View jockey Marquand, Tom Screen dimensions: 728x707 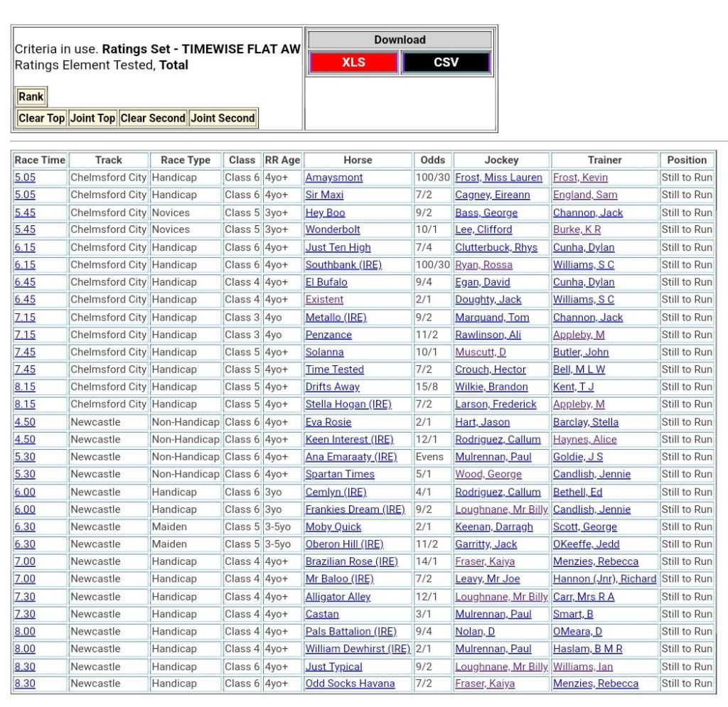coord(492,317)
